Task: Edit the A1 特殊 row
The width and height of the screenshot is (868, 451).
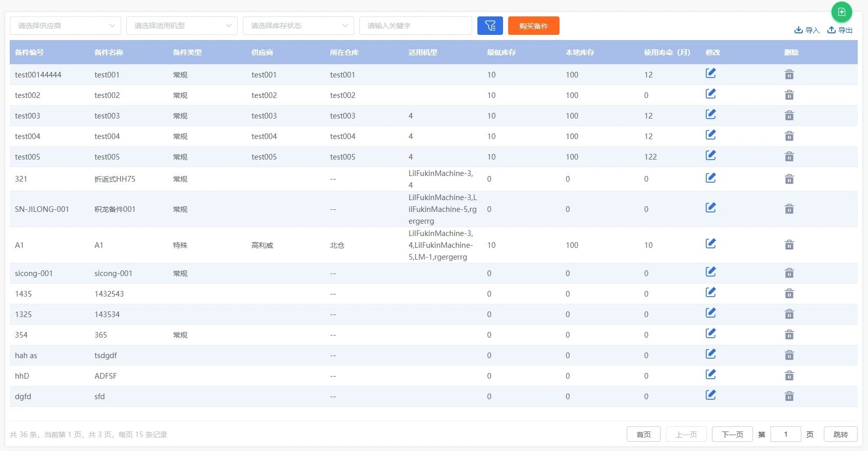Action: [x=710, y=244]
